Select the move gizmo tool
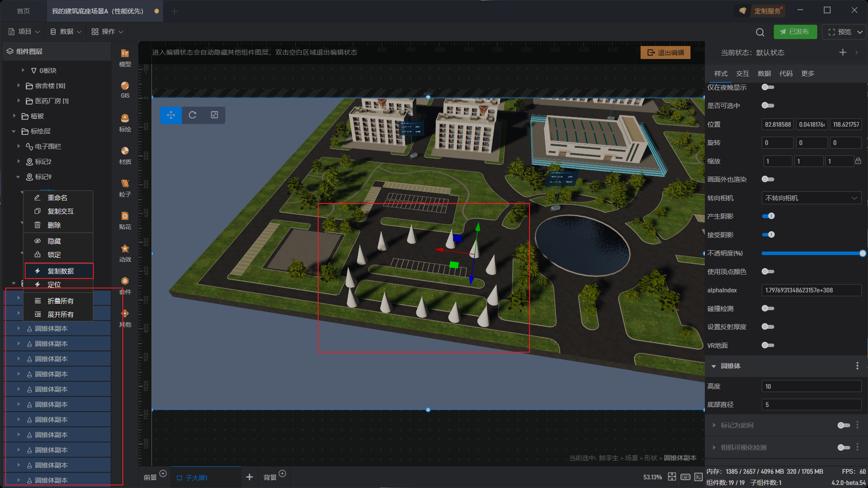This screenshot has width=868, height=488. point(171,115)
